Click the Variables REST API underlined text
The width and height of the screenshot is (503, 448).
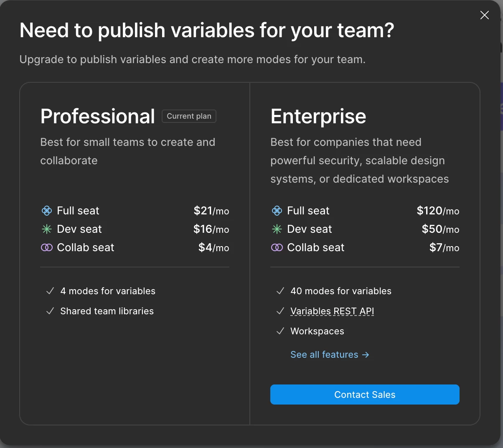point(332,311)
